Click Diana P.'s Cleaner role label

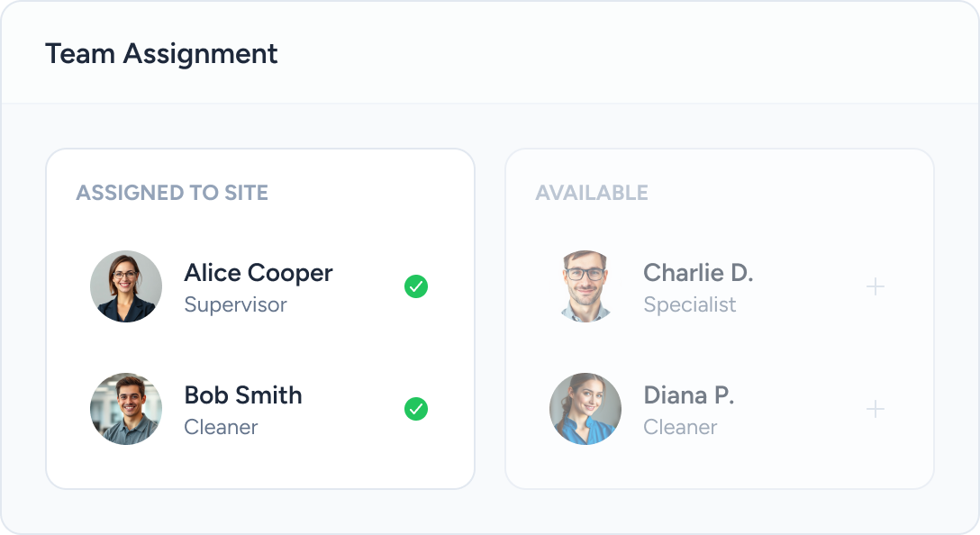[x=680, y=427]
